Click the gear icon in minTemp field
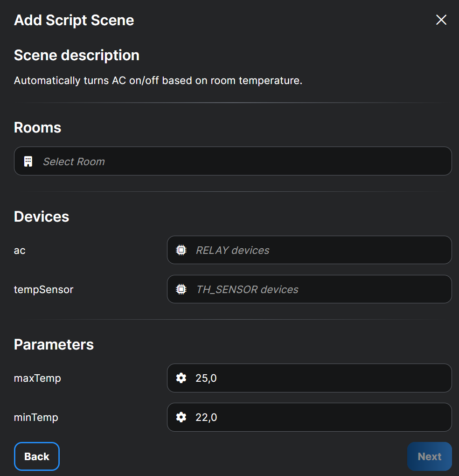The height and width of the screenshot is (476, 459). pos(181,417)
